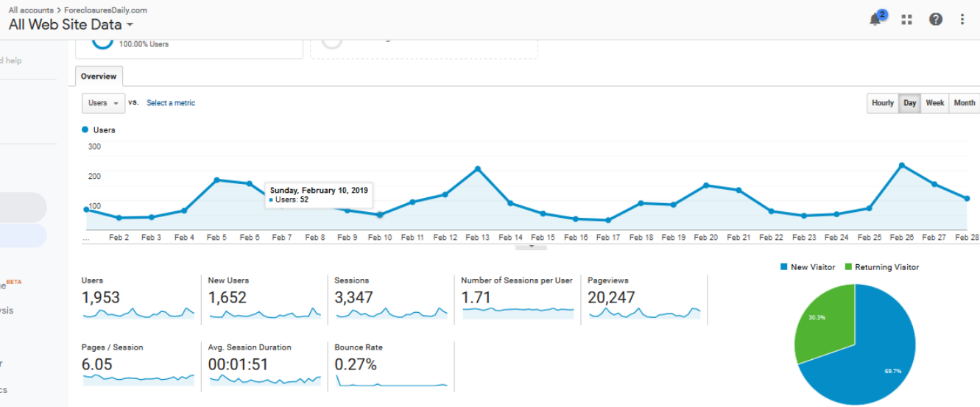Click the Users sparkline chart
The image size is (980, 407).
point(138,314)
